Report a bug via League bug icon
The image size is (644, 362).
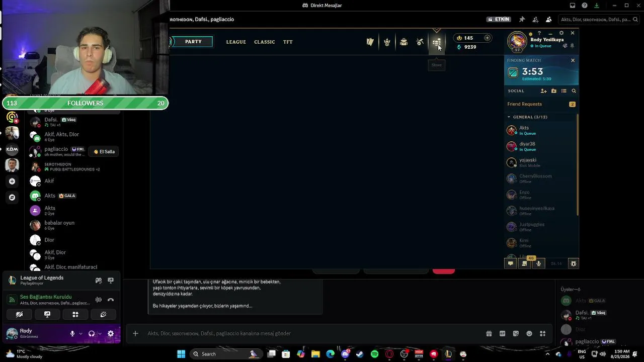[x=573, y=263]
